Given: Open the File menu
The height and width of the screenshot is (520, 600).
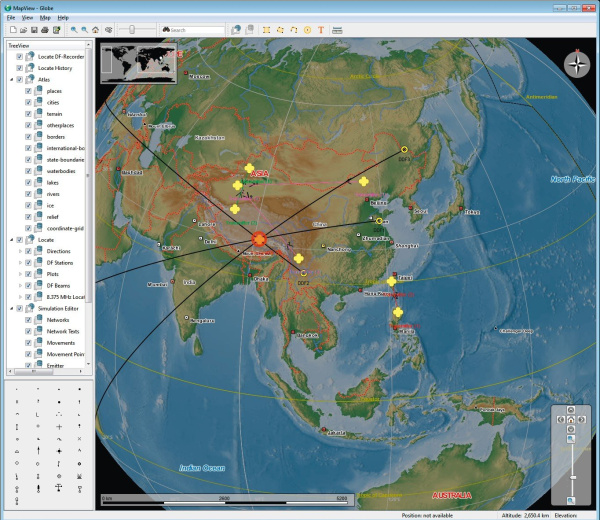Looking at the screenshot, I should point(11,18).
